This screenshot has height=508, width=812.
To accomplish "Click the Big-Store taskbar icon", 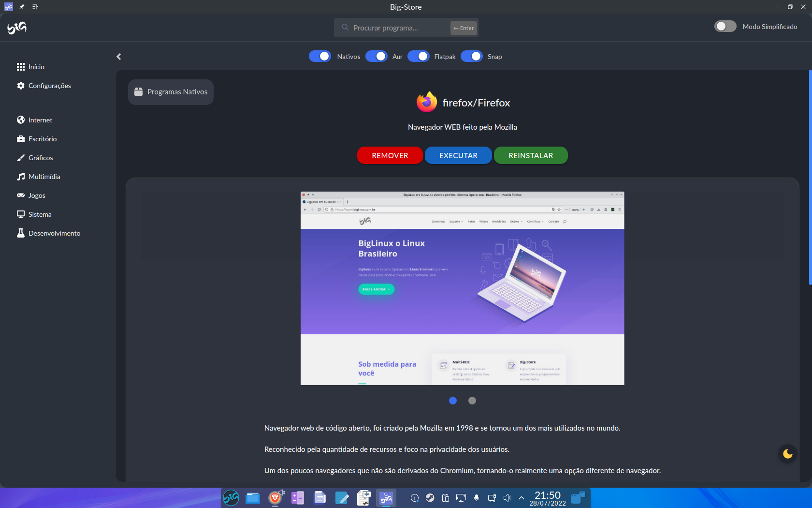I will [x=386, y=498].
